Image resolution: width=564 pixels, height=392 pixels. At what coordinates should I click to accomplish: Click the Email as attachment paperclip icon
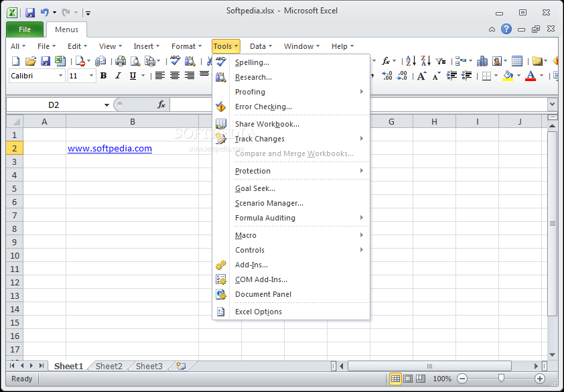coord(100,61)
